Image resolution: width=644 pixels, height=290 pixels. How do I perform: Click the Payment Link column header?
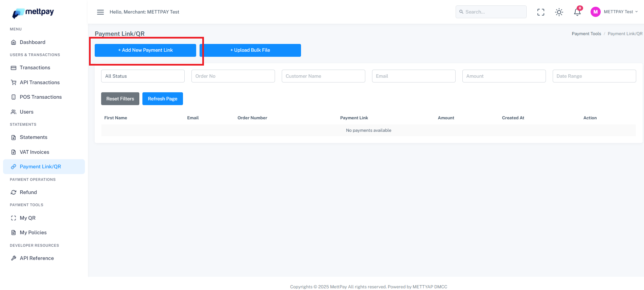354,118
